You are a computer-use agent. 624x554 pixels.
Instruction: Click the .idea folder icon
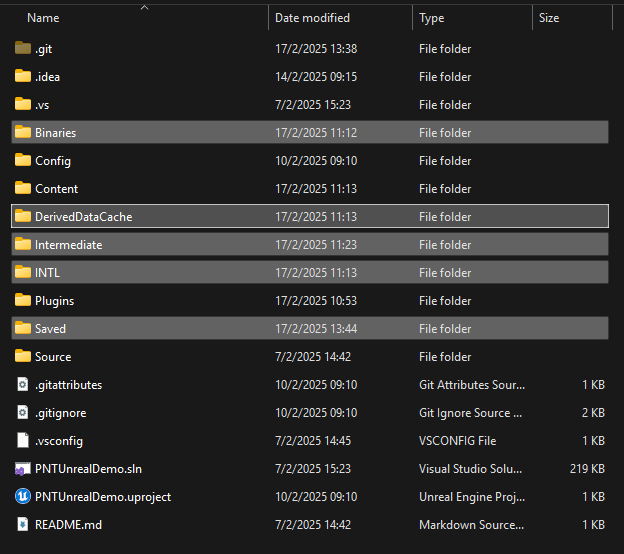[x=23, y=76]
